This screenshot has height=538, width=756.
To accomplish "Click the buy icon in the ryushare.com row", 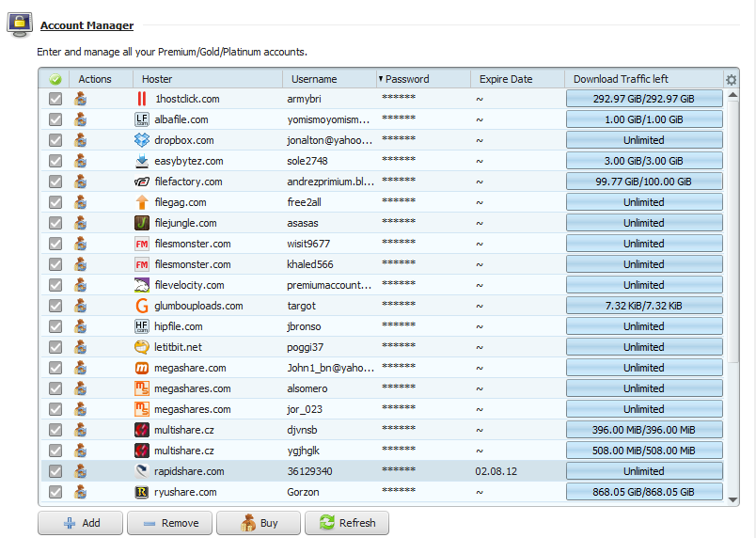I will (81, 492).
